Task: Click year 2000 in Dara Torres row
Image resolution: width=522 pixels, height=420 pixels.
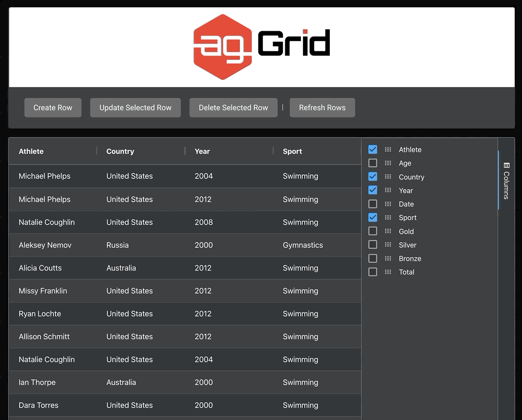Action: [x=229, y=405]
